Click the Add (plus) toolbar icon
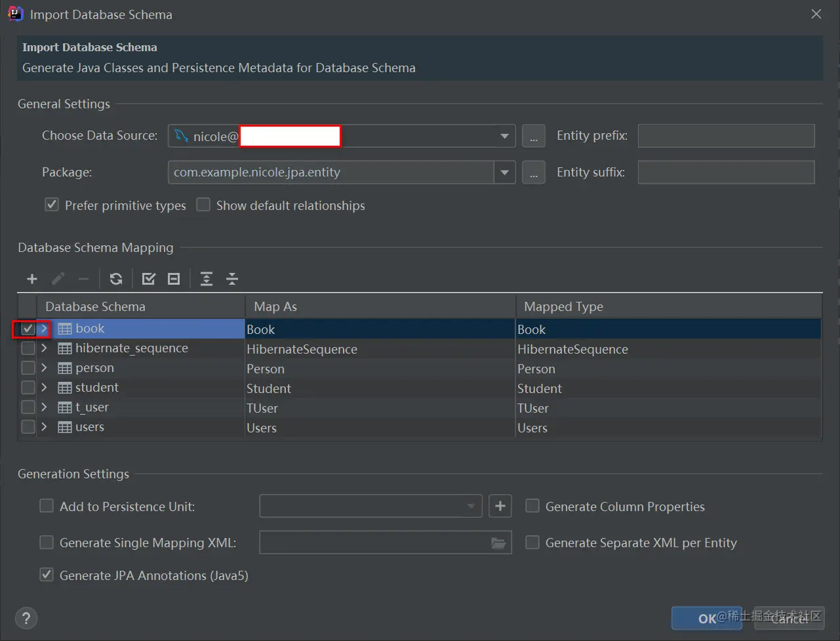Viewport: 840px width, 641px height. coord(31,279)
